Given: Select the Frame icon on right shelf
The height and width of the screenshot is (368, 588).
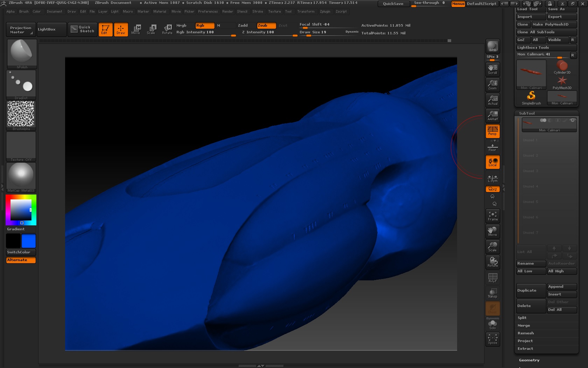Looking at the screenshot, I should click(492, 216).
